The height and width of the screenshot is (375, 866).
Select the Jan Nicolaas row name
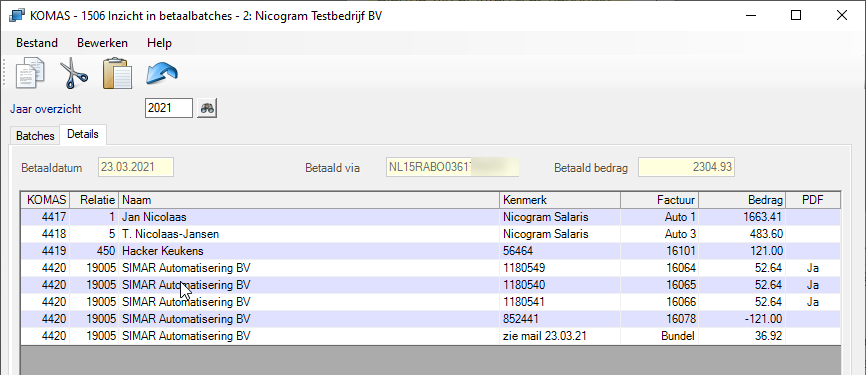click(x=154, y=217)
